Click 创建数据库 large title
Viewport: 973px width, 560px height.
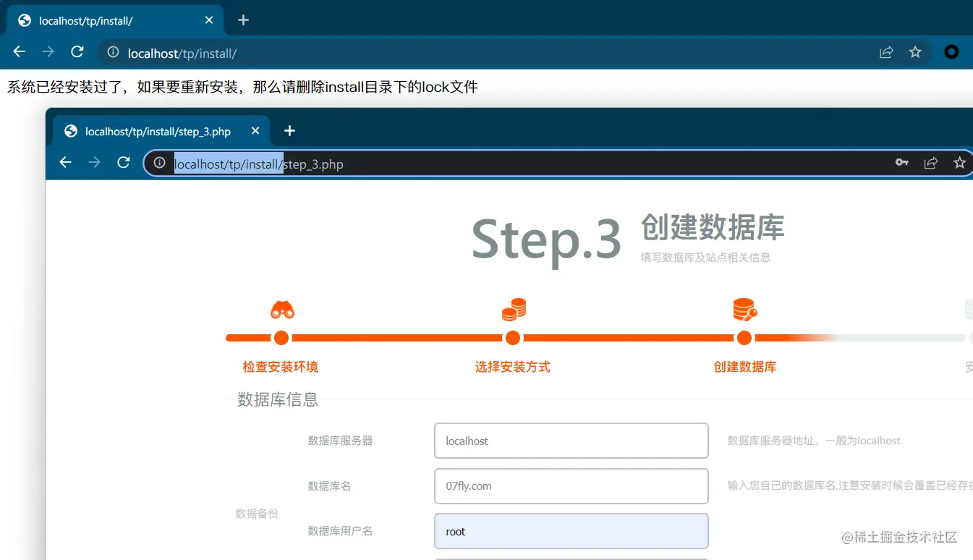713,227
